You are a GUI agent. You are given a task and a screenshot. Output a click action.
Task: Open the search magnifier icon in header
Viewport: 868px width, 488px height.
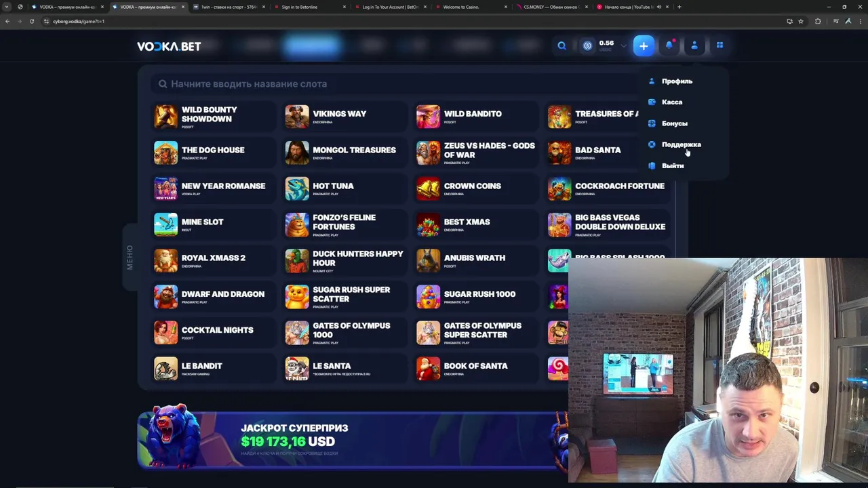tap(561, 45)
